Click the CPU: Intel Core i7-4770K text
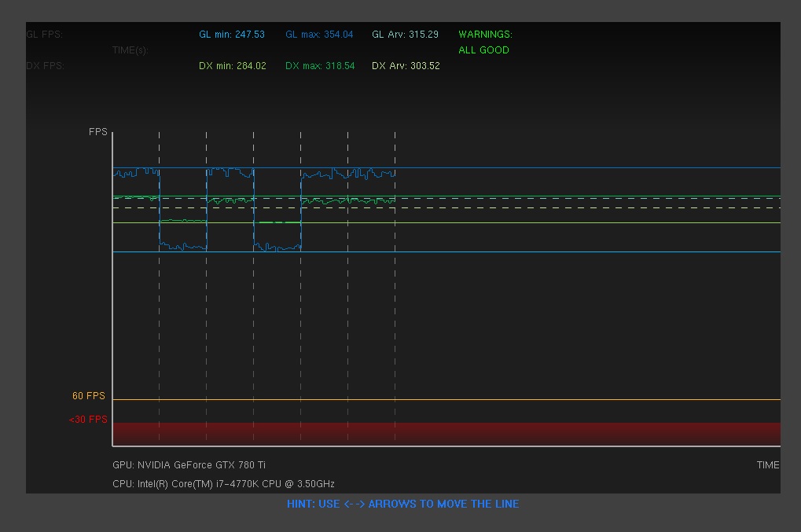 [224, 483]
